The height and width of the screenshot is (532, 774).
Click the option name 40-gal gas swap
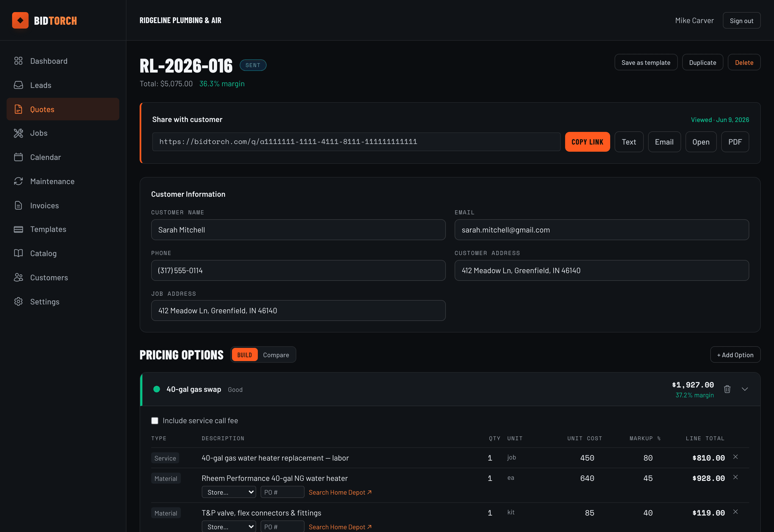coord(194,389)
